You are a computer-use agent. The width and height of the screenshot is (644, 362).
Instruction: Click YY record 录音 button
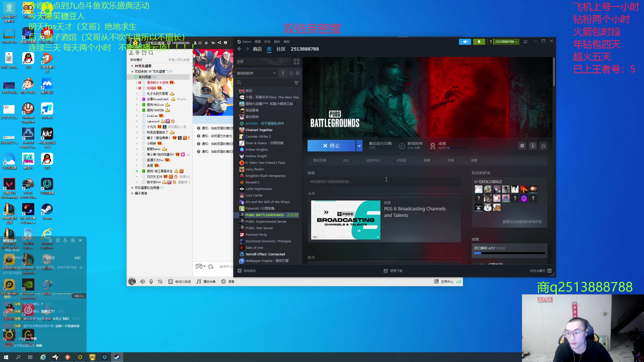click(x=228, y=282)
